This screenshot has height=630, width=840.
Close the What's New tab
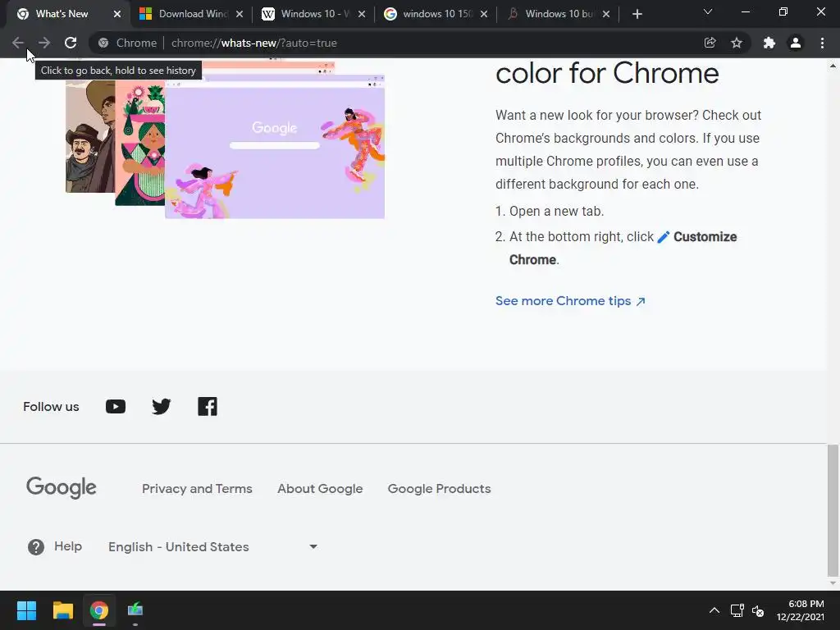117,15
